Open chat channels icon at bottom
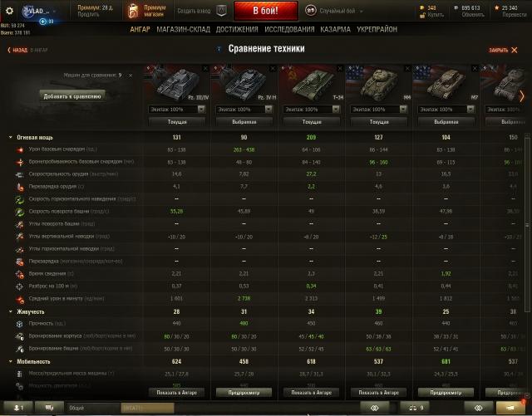The height and width of the screenshot is (416, 532). 49,408
